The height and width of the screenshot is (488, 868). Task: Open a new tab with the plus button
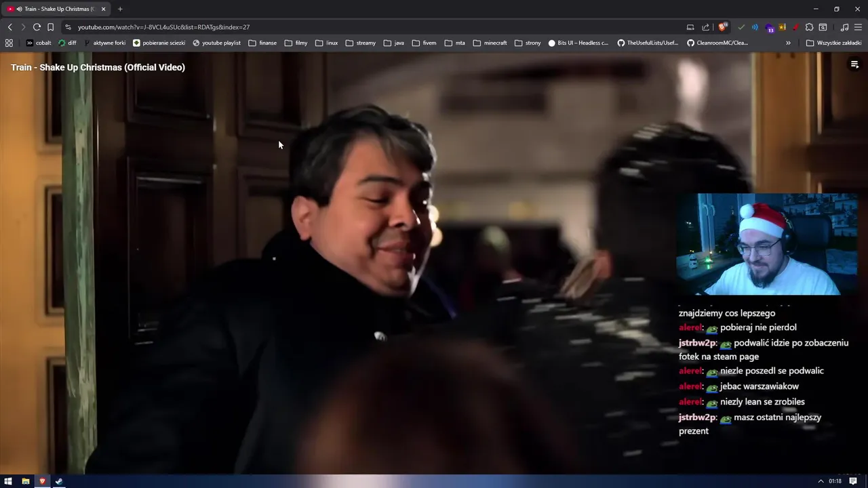(120, 9)
